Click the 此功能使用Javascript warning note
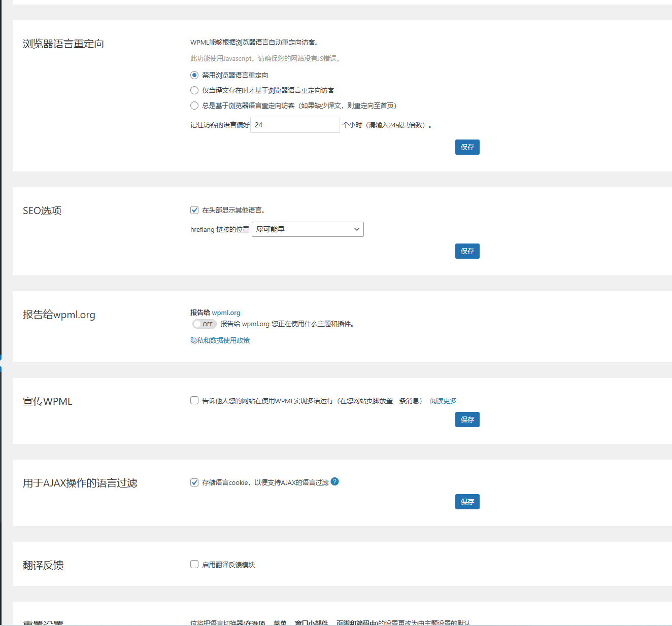672x626 pixels. [265, 58]
